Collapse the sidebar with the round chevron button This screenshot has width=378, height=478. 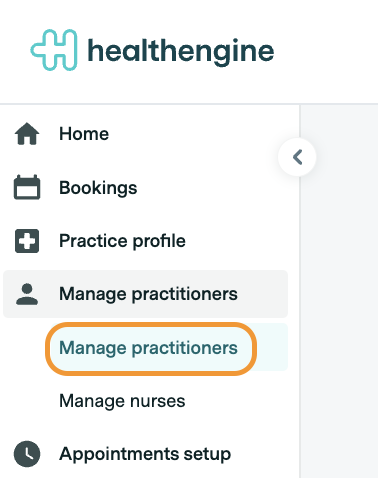coord(297,157)
